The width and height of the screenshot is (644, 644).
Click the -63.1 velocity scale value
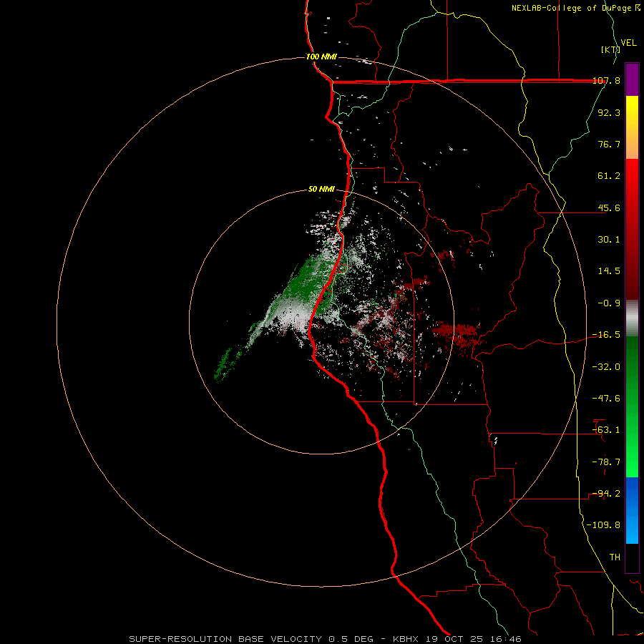606,430
